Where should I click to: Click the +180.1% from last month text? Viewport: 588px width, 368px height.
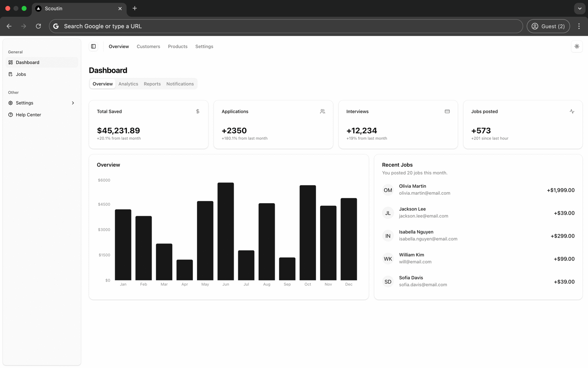244,138
